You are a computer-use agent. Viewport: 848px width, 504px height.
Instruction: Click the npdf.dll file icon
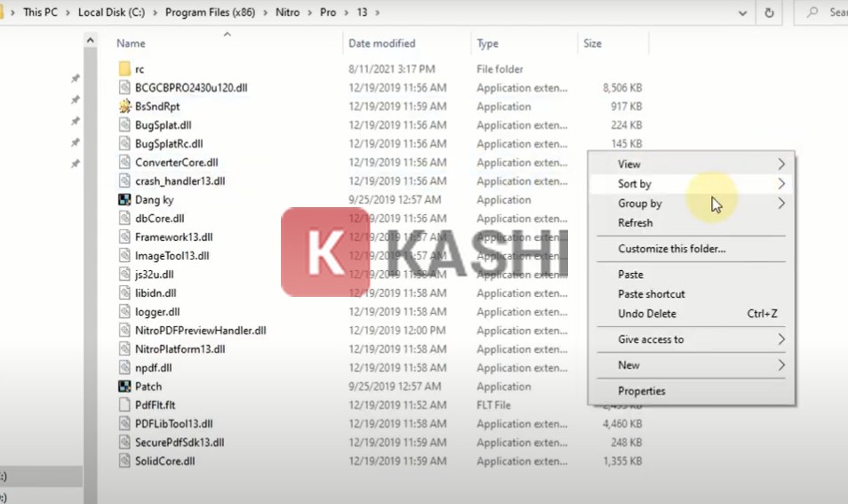click(124, 367)
